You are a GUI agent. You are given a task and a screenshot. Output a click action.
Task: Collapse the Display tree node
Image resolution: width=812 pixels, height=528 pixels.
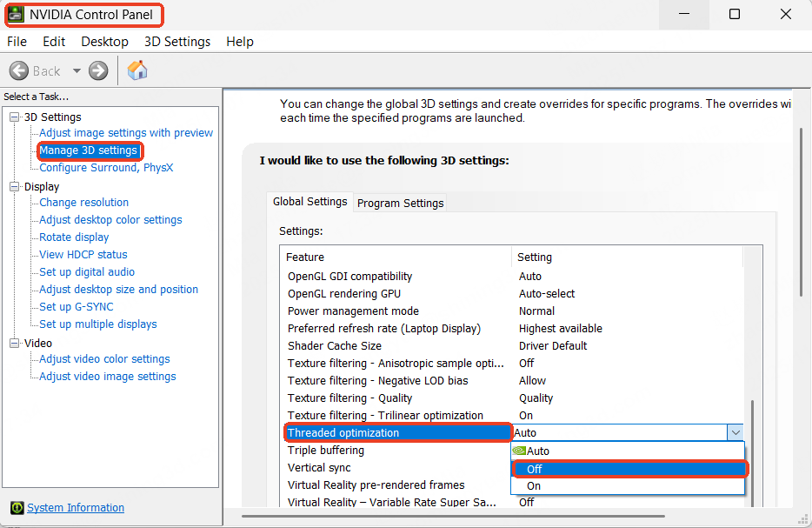click(x=15, y=186)
